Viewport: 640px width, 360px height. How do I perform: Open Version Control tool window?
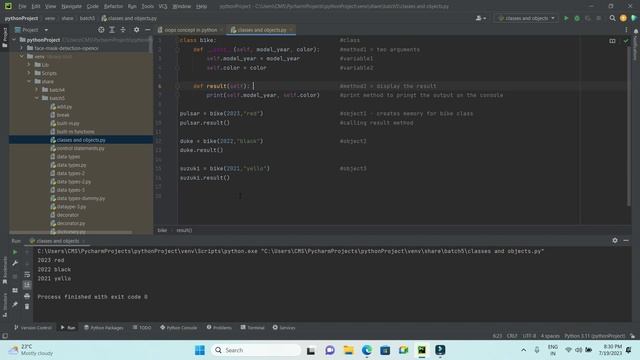tap(33, 327)
